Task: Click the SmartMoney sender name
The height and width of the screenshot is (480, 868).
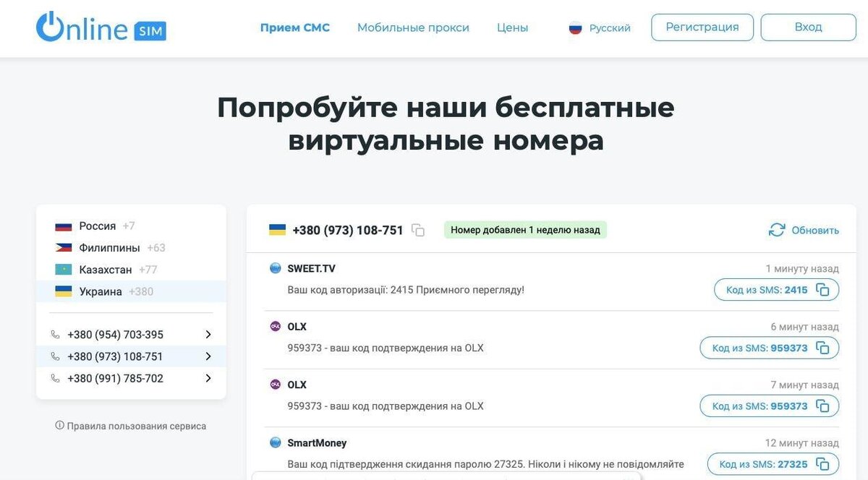Action: (x=317, y=442)
